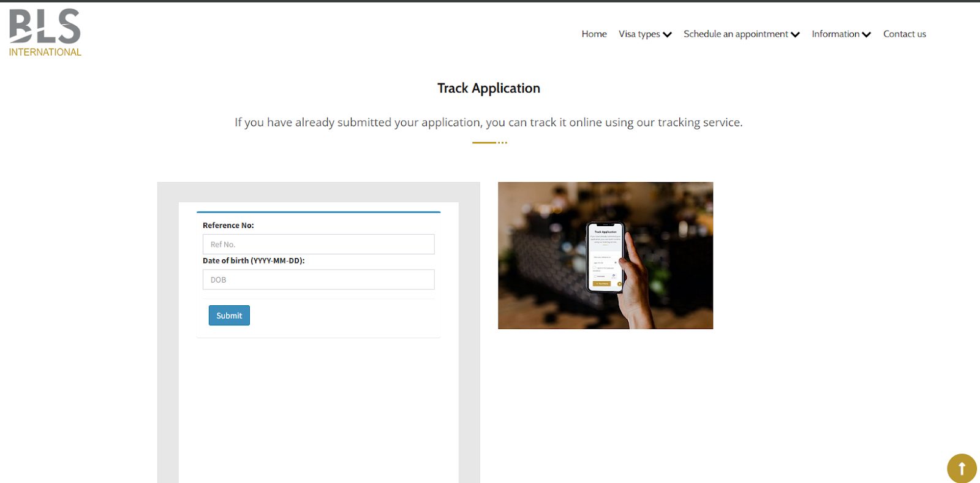The height and width of the screenshot is (483, 980).
Task: Focus the DOB date of birth field
Action: (x=318, y=280)
